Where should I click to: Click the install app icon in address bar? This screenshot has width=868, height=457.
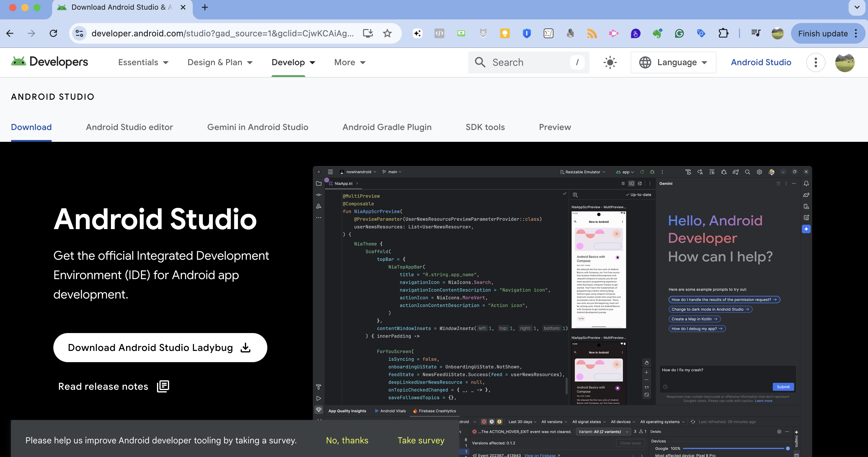pyautogui.click(x=368, y=33)
